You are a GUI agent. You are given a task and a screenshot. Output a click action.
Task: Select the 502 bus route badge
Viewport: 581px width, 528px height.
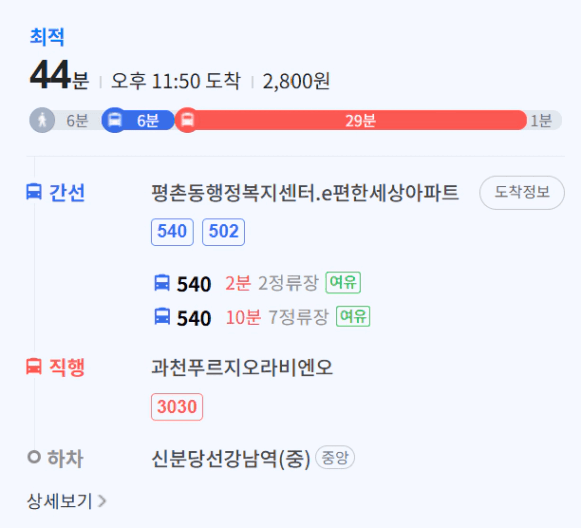pyautogui.click(x=223, y=232)
